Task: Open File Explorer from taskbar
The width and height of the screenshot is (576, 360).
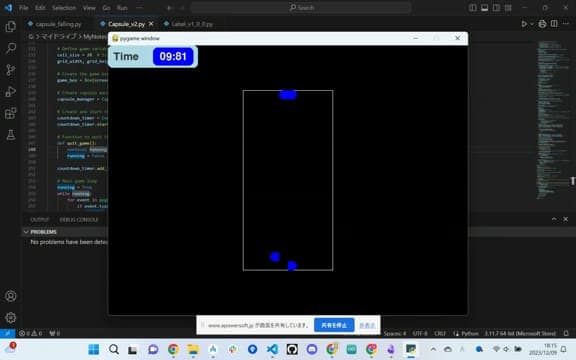Action: [193, 349]
